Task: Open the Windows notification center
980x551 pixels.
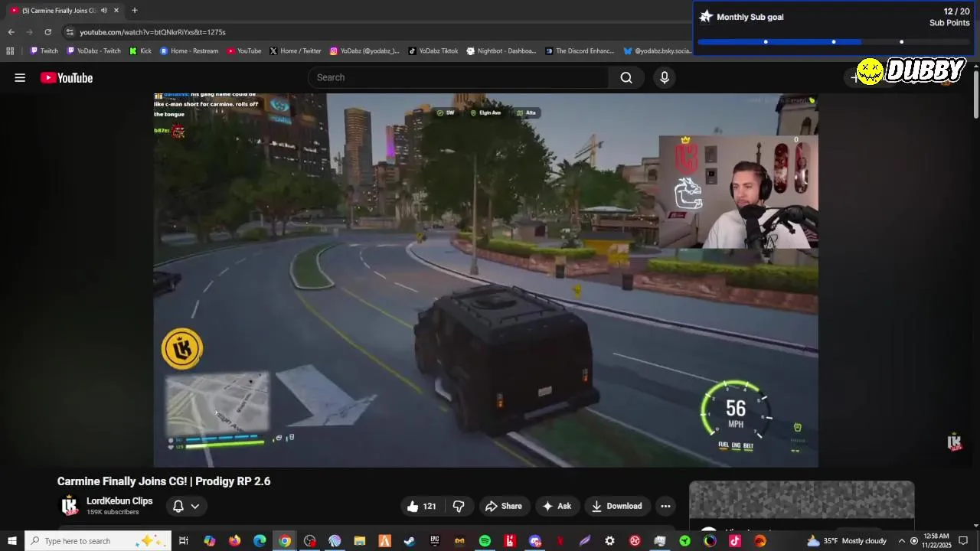Action: (x=963, y=541)
